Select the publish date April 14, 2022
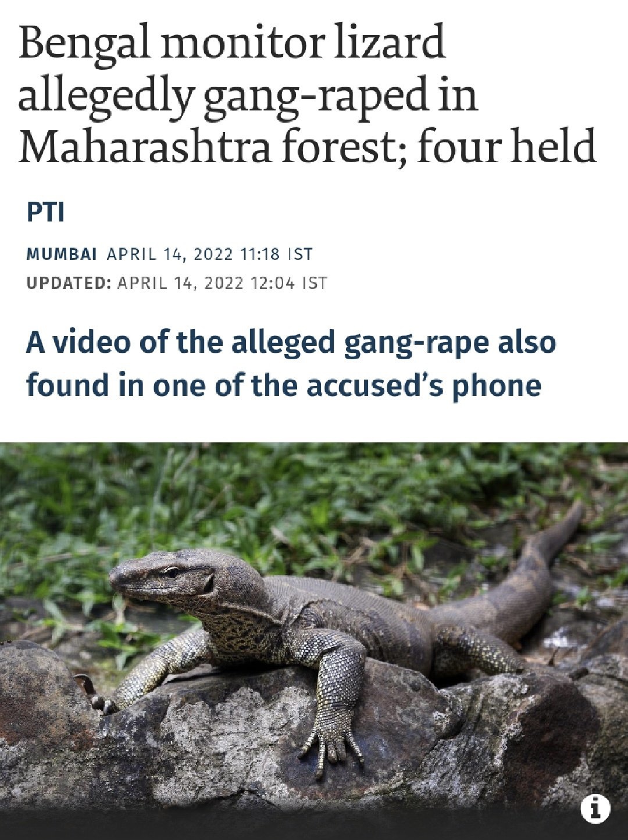 170,254
